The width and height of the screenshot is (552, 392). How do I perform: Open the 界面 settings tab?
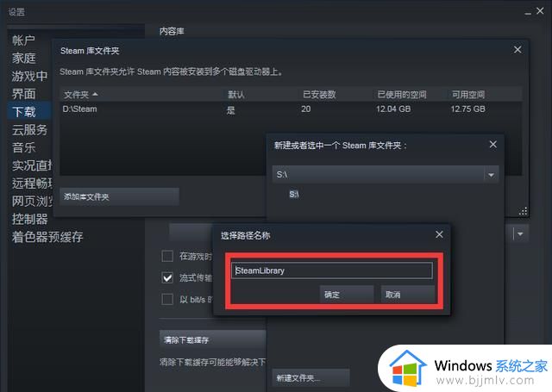pos(23,94)
